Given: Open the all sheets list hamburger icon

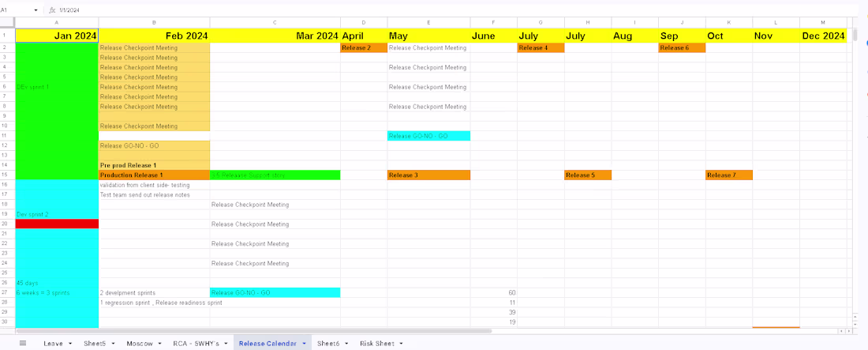Looking at the screenshot, I should point(23,344).
